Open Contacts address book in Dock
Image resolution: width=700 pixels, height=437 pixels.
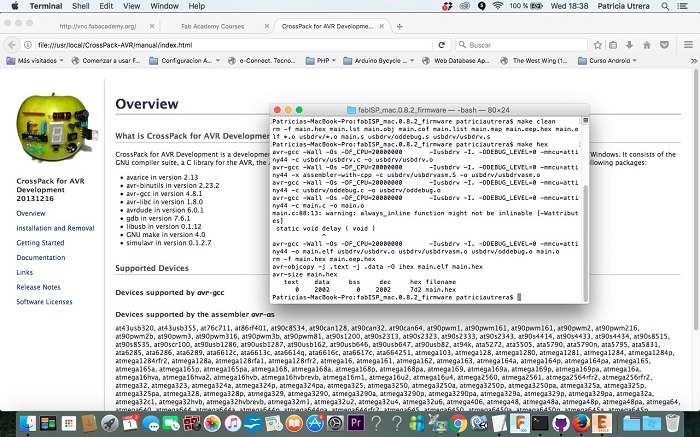pyautogui.click(x=89, y=422)
